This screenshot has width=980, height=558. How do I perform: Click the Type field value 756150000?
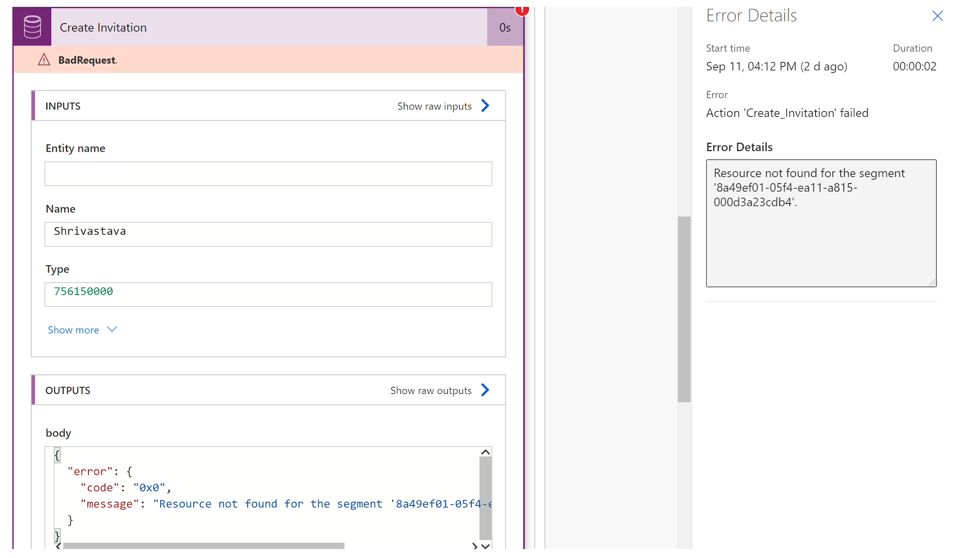[x=268, y=294]
